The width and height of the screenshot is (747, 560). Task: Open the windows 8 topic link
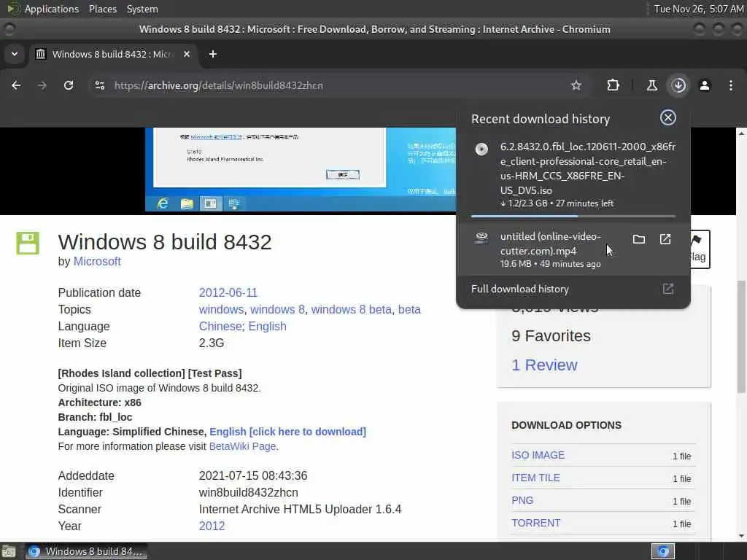(277, 309)
